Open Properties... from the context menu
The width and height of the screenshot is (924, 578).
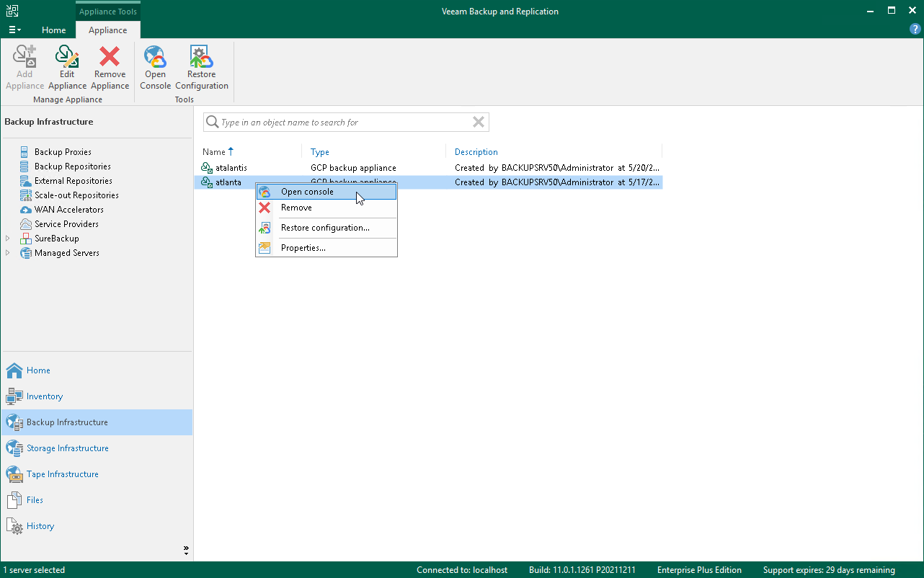pos(326,248)
